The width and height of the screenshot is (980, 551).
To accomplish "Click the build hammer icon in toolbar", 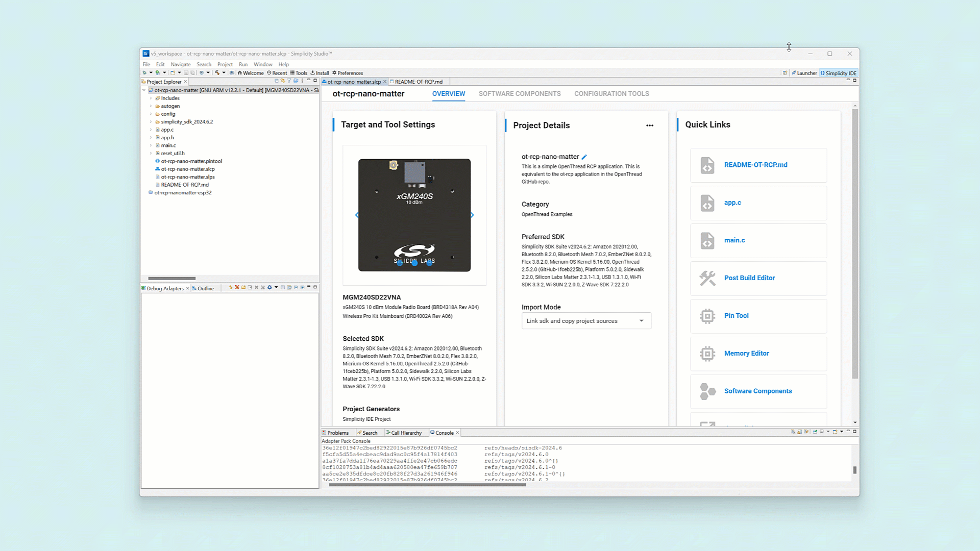I will pos(217,73).
